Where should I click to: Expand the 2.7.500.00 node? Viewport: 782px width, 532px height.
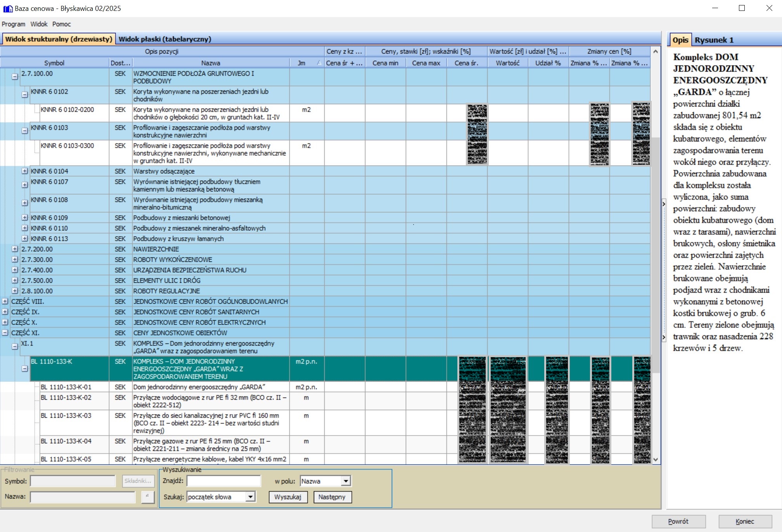15,280
